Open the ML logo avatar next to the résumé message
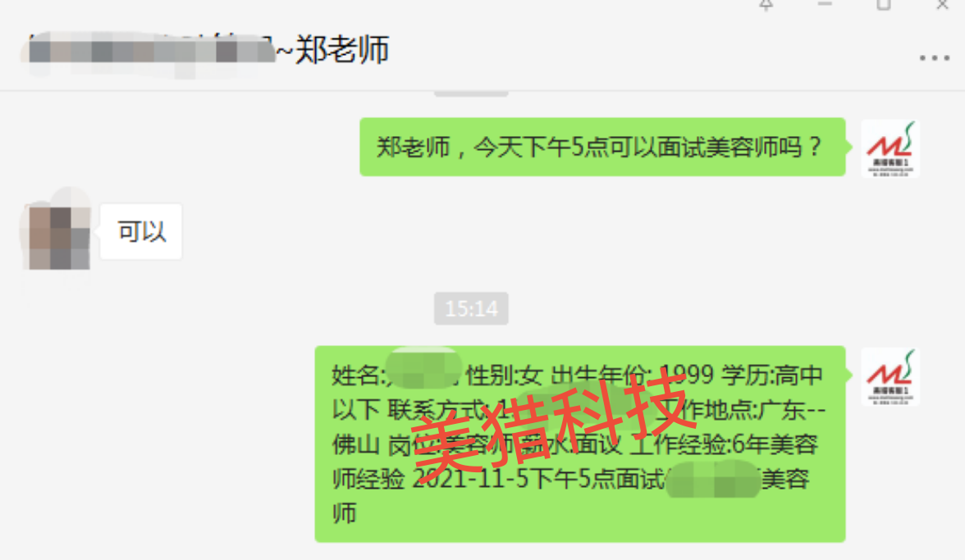Image resolution: width=965 pixels, height=560 pixels. 890,377
